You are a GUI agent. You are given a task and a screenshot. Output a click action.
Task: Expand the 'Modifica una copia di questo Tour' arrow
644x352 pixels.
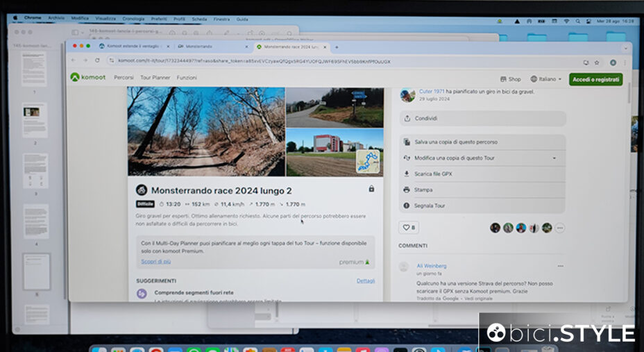[x=554, y=158]
